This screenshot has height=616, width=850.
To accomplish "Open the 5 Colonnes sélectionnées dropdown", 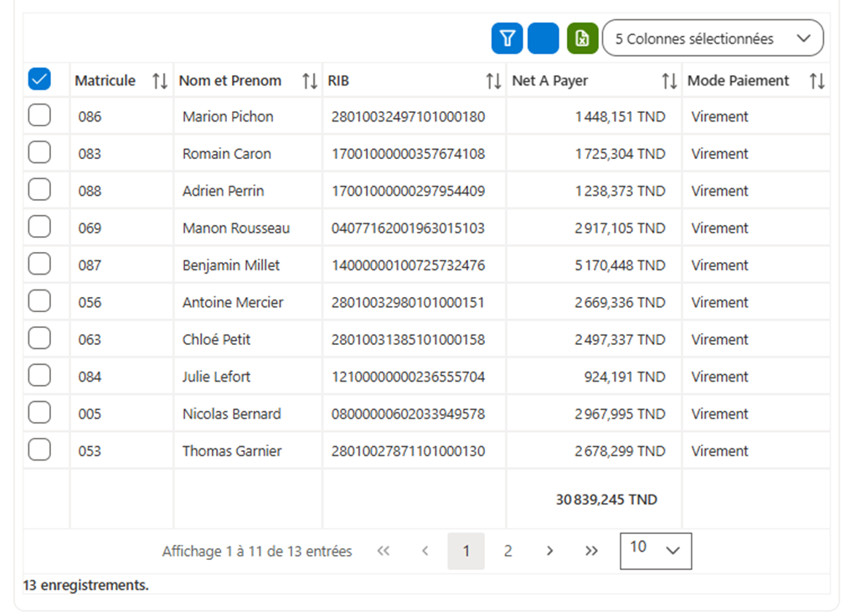I will point(713,38).
